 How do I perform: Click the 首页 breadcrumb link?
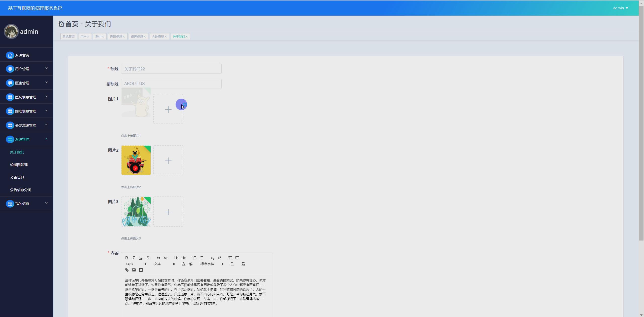[71, 24]
